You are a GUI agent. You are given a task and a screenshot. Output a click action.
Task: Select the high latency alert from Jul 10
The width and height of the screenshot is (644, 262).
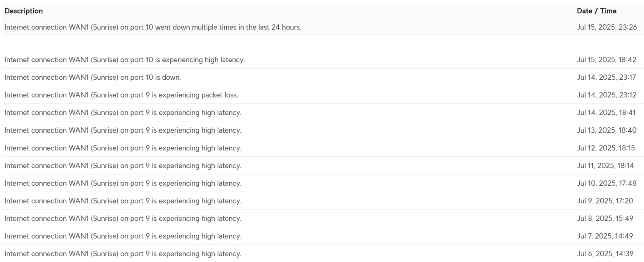[123, 184]
